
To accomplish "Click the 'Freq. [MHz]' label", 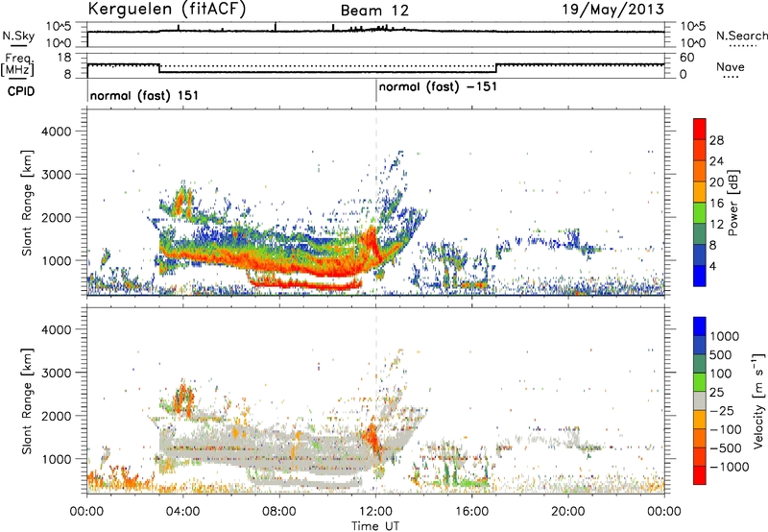I will pyautogui.click(x=18, y=65).
